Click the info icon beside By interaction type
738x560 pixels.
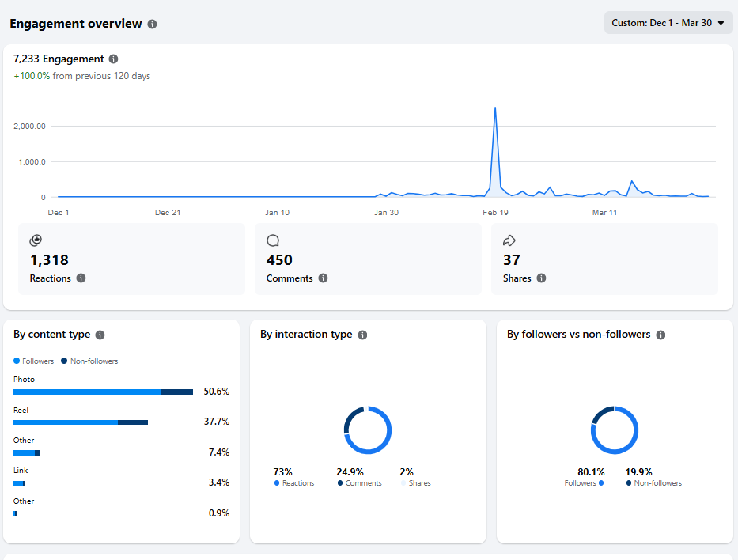click(362, 335)
